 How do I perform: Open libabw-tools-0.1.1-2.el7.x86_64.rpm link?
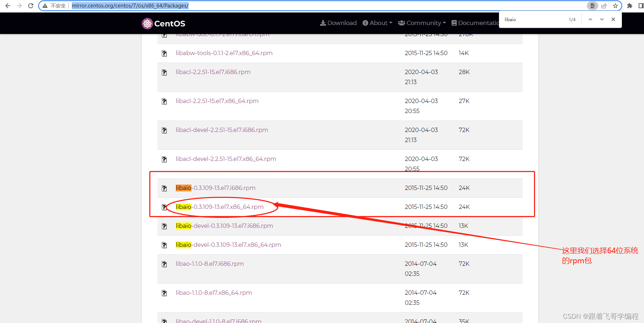(x=224, y=53)
